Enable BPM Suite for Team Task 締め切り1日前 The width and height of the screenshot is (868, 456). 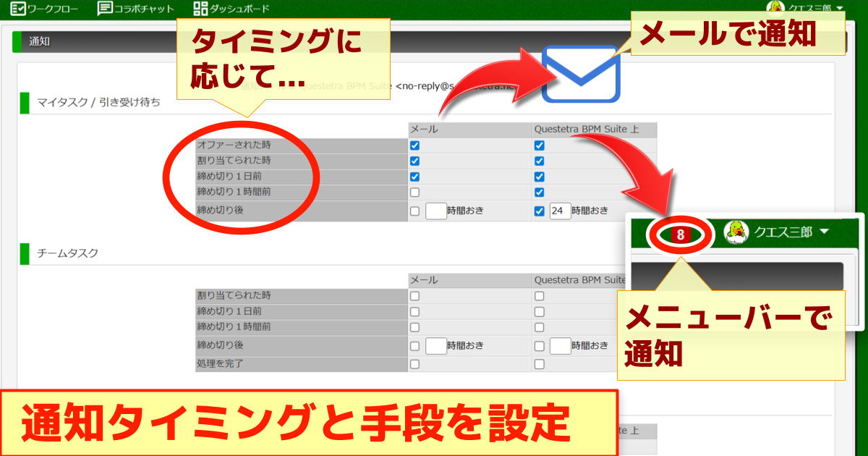(x=539, y=312)
